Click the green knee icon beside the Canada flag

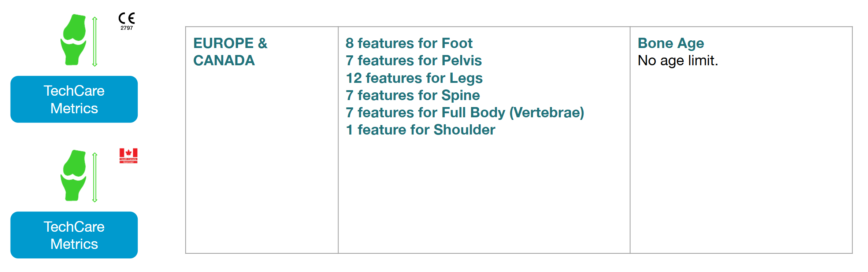pos(74,176)
